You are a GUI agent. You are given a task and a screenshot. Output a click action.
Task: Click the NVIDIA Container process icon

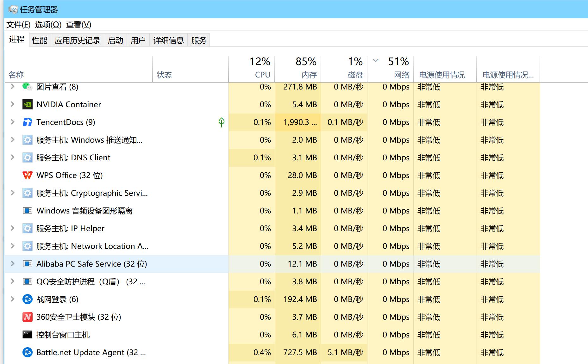click(x=27, y=104)
